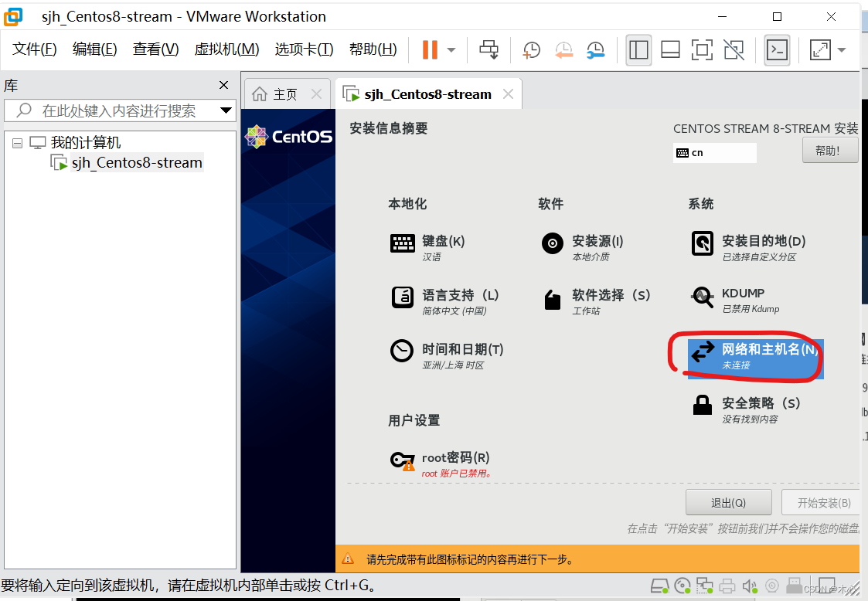This screenshot has height=601, width=868.
Task: Maximize the VMware Workstation window
Action: [778, 16]
